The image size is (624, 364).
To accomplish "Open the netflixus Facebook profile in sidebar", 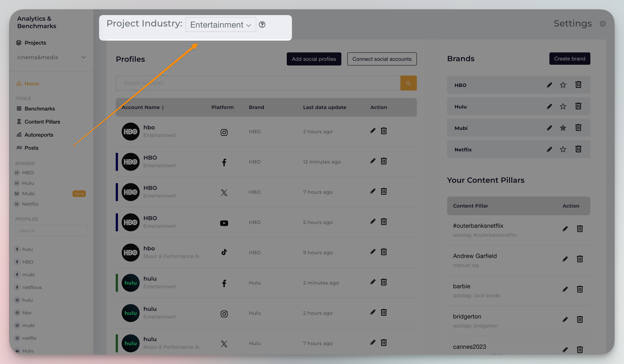I will [28, 287].
